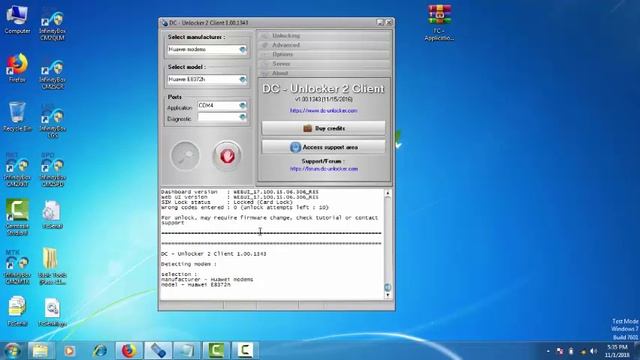Click the 'SIM Lock status' log line
640x360 pixels.
(227, 202)
